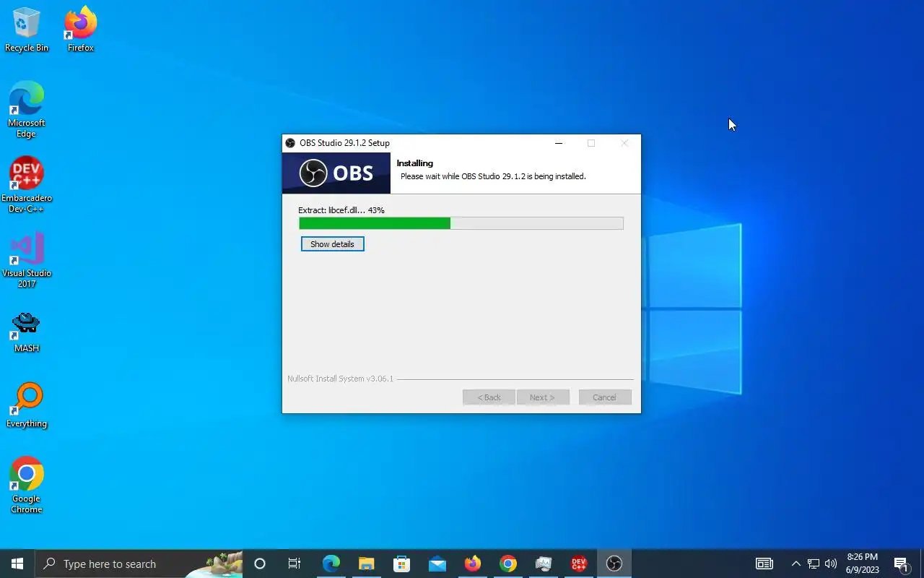Open the monitor app icon left of Dev-C++
924x578 pixels.
544,564
